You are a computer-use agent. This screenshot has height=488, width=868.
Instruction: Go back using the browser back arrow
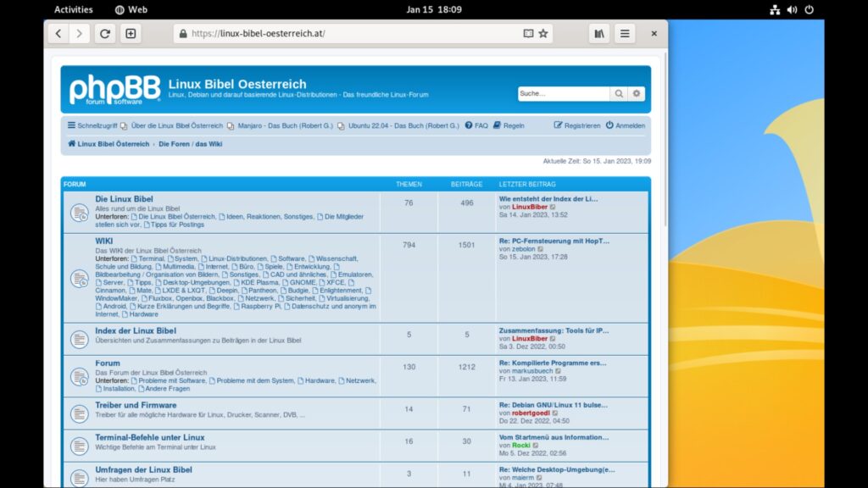coord(58,34)
